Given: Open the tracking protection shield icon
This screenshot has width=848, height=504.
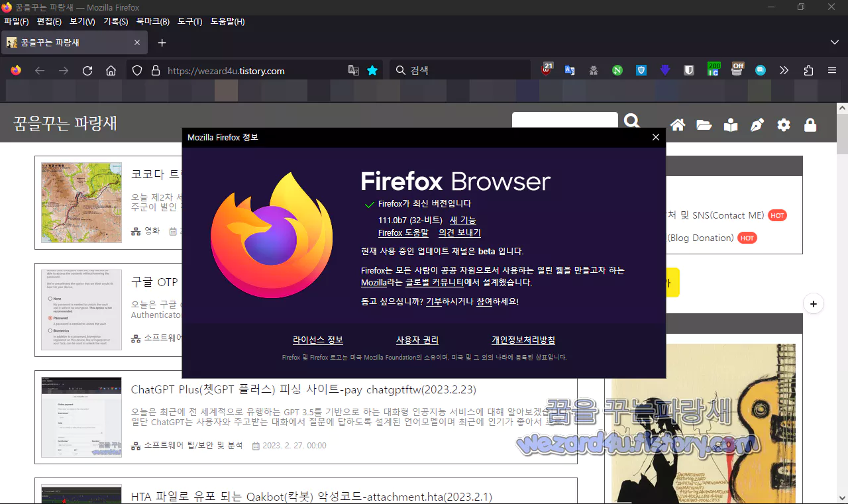Looking at the screenshot, I should (137, 70).
